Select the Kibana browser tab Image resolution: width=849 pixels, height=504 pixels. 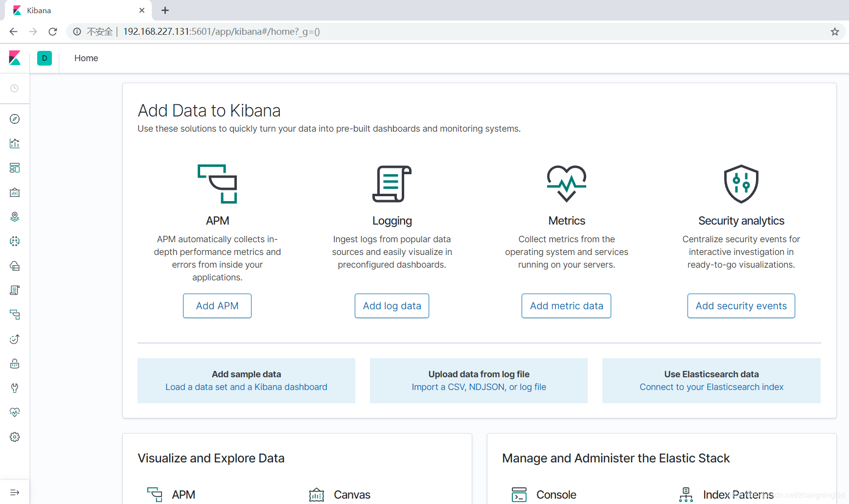pos(78,10)
